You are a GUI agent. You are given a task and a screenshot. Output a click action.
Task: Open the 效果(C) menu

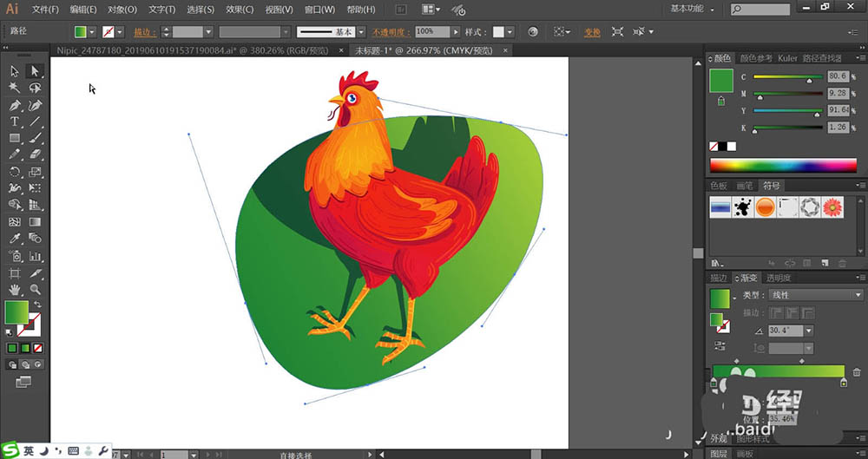pyautogui.click(x=240, y=10)
